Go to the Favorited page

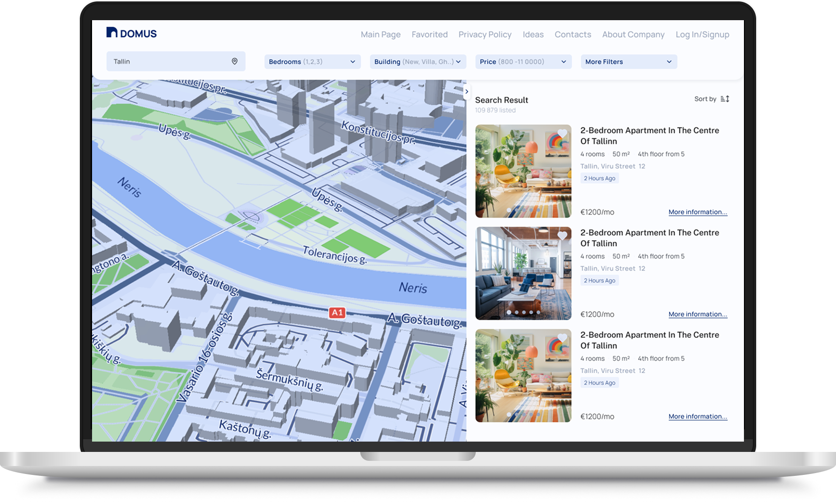point(429,34)
